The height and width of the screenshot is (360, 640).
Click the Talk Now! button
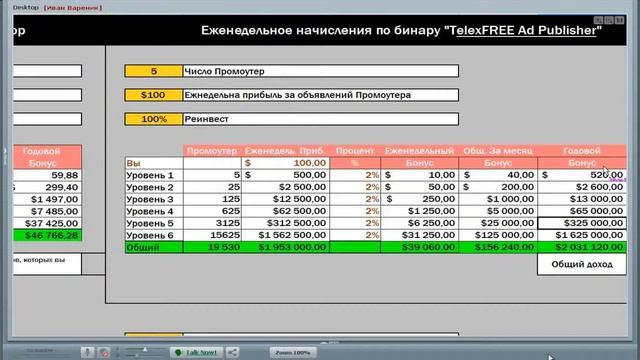[197, 352]
